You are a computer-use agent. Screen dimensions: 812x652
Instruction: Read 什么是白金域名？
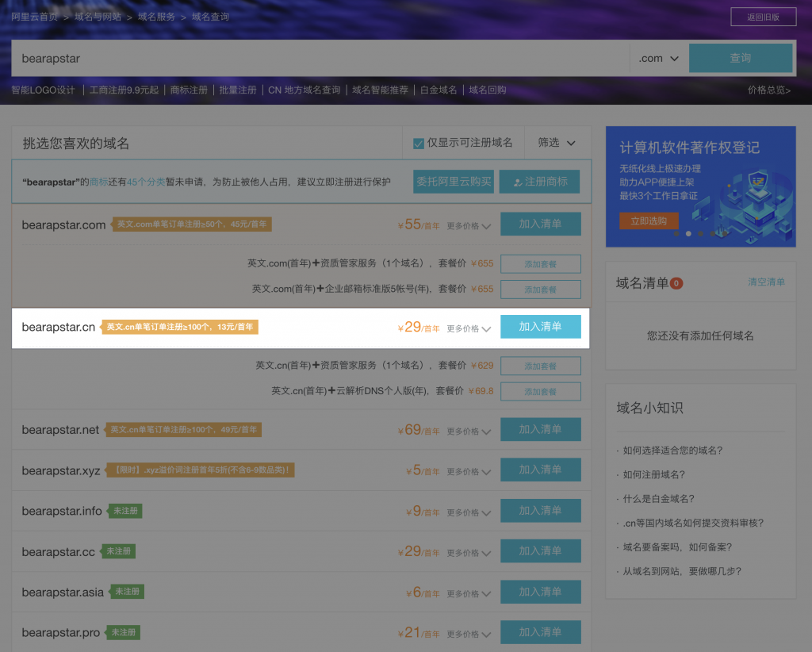[x=659, y=499]
